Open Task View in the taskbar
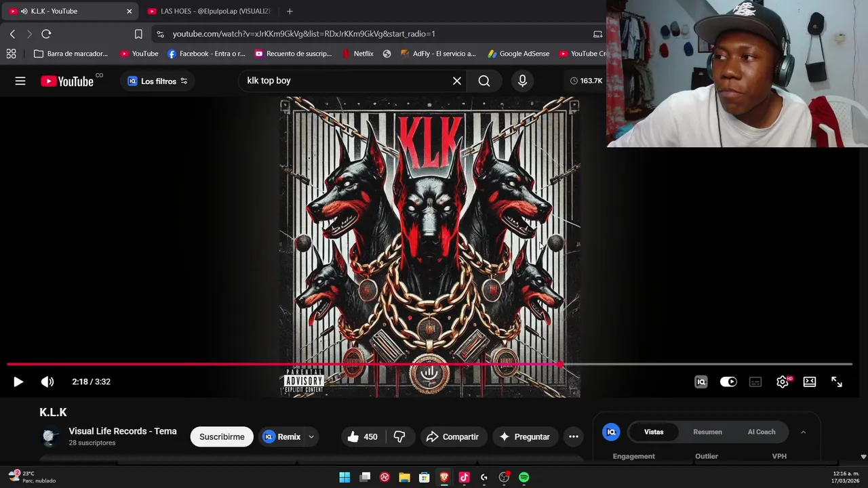Image resolution: width=868 pixels, height=488 pixels. [x=365, y=477]
